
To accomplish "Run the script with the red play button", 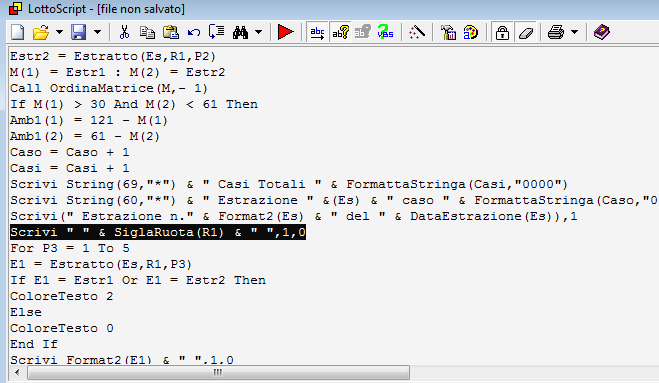I will click(285, 32).
